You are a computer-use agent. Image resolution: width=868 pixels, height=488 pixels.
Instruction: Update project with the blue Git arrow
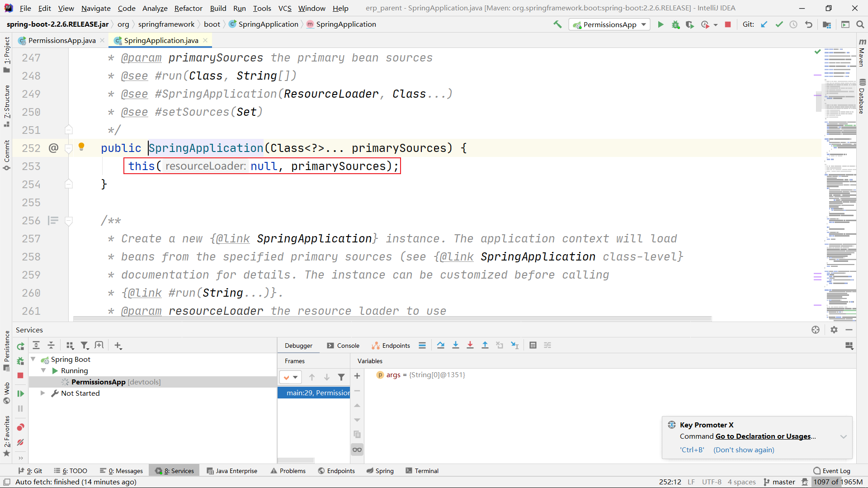pyautogui.click(x=764, y=24)
